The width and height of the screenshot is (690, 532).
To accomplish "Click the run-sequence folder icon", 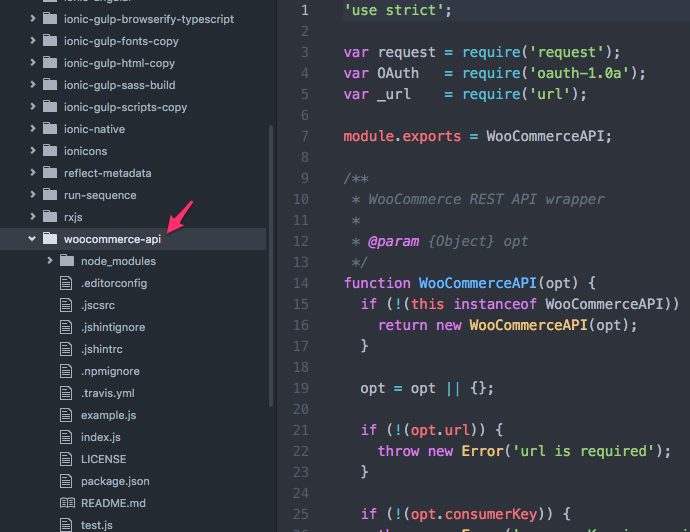I will point(50,194).
